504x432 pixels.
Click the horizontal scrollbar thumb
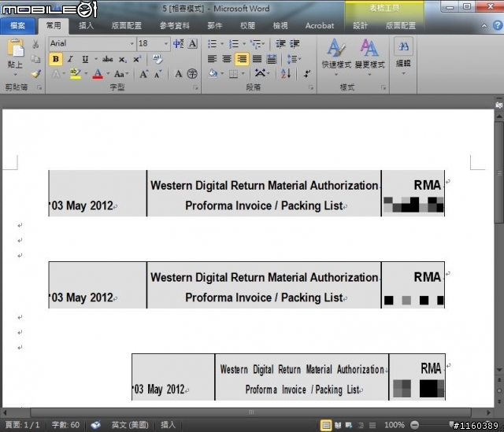click(x=250, y=412)
